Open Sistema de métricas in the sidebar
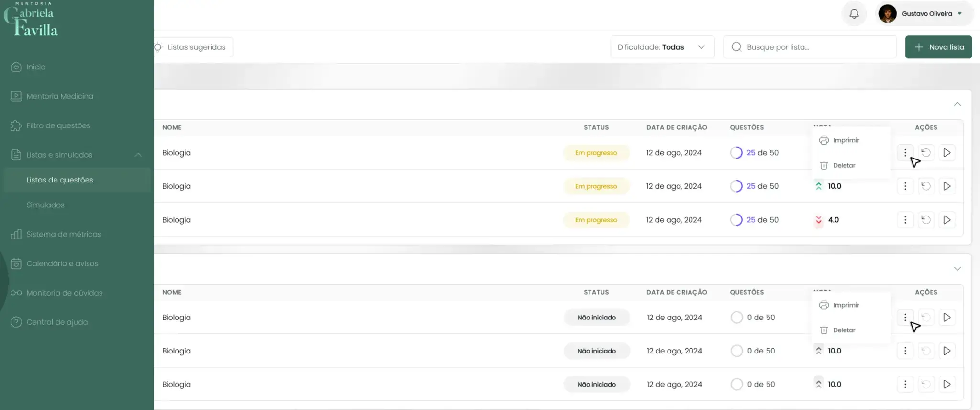 pos(56,234)
